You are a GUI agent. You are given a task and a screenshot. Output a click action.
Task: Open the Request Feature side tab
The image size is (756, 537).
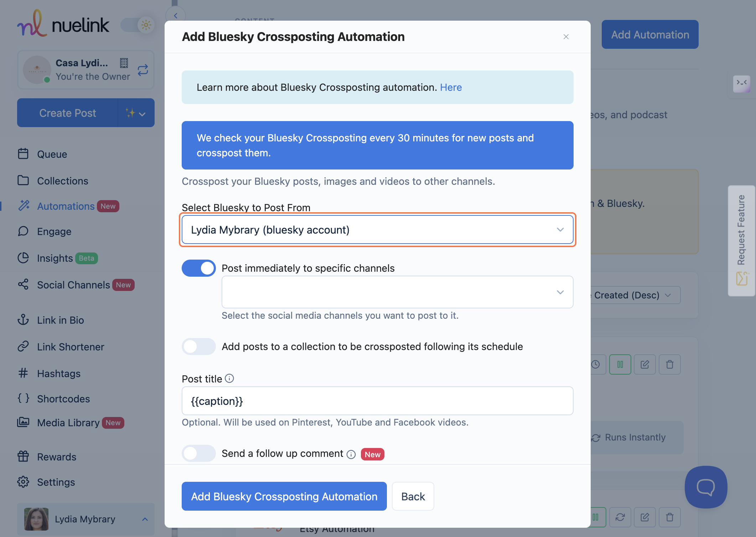click(x=741, y=241)
